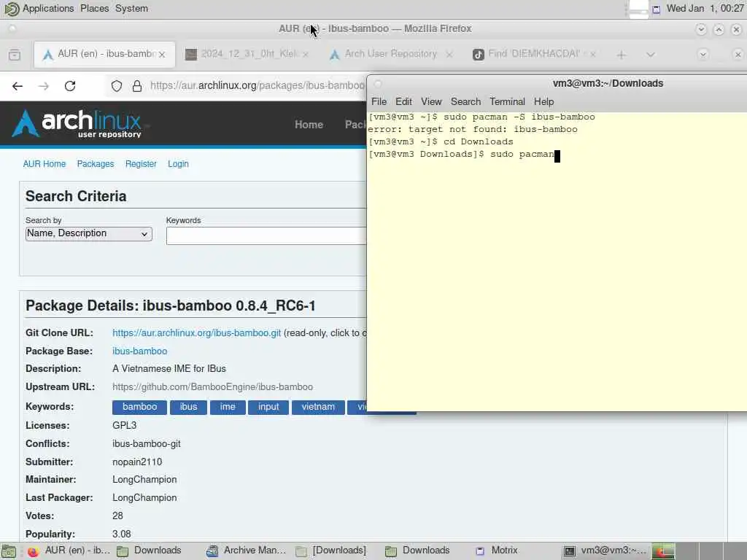Screen dimensions: 747x560
Task: Click the bamboo keyword tag
Action: (x=139, y=407)
